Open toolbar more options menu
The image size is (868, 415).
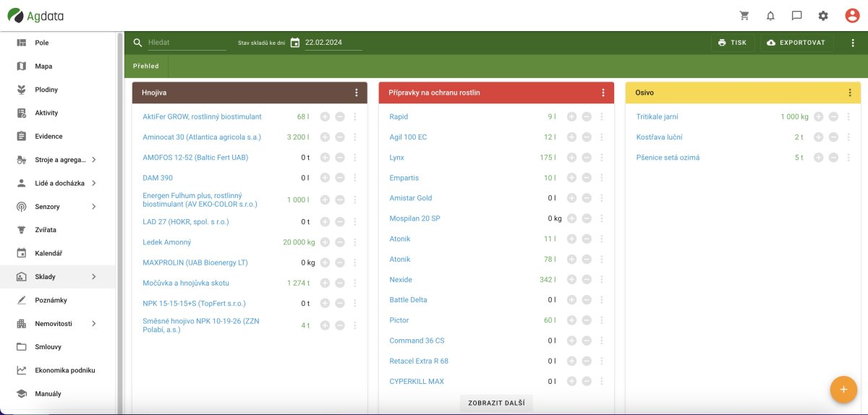853,43
